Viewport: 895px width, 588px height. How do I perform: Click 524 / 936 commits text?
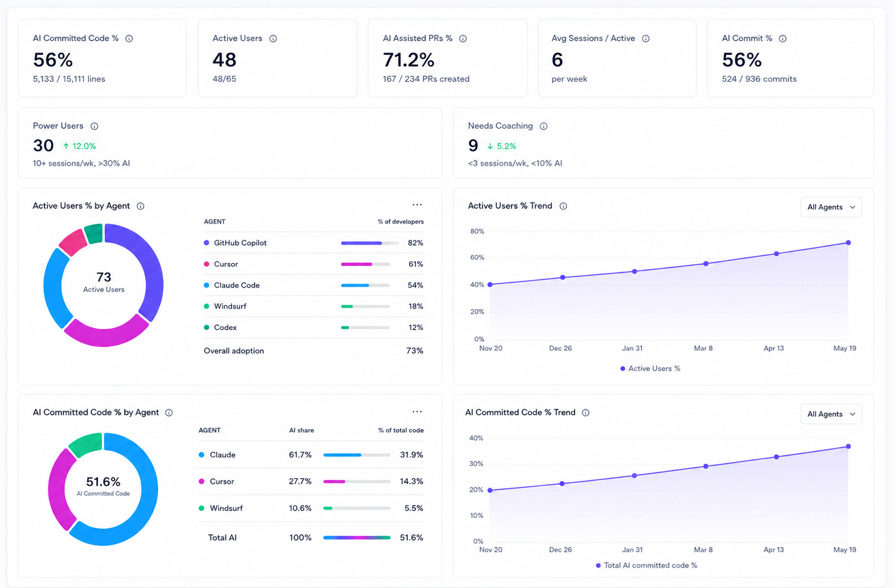tap(759, 79)
